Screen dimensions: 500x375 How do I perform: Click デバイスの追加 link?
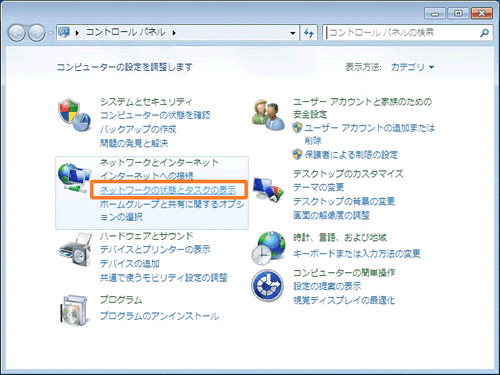(x=130, y=263)
